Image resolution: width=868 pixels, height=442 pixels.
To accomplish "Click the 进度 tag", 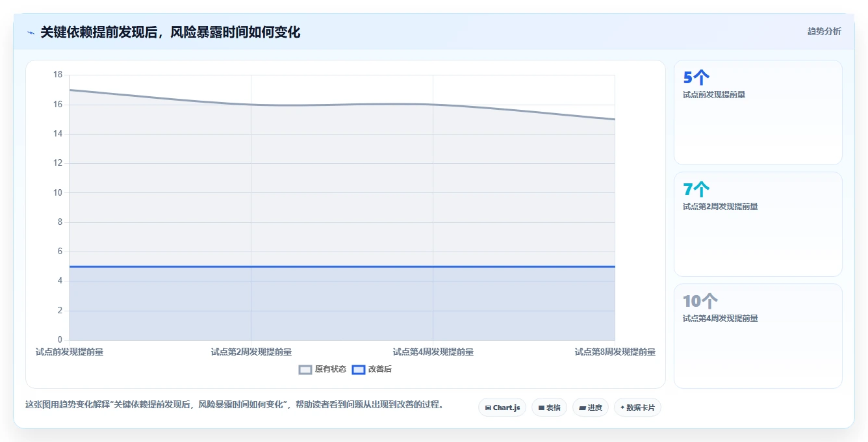I will coord(591,408).
